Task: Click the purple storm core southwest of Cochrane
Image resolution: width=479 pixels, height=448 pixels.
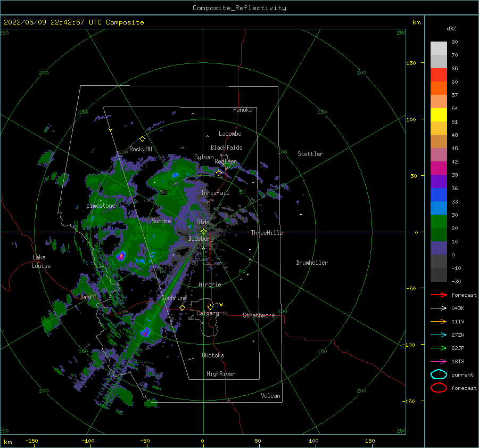Action: 146,332
